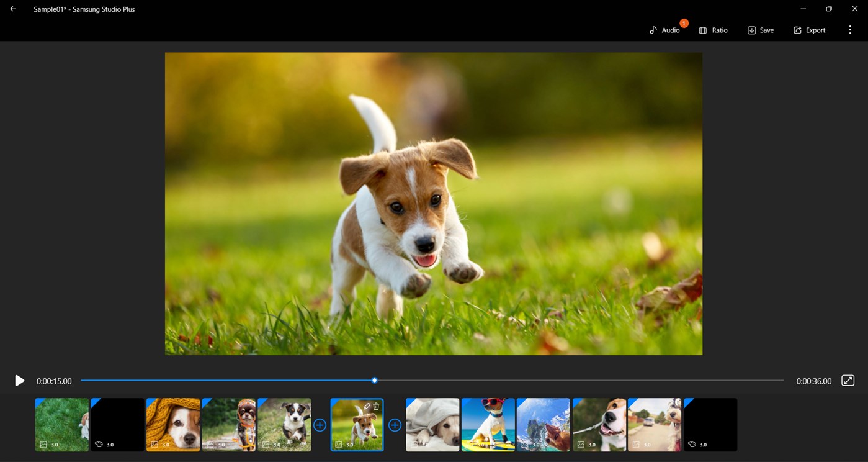The image size is (868, 462).
Task: Add a clip after the selected puppy clip
Action: [395, 425]
